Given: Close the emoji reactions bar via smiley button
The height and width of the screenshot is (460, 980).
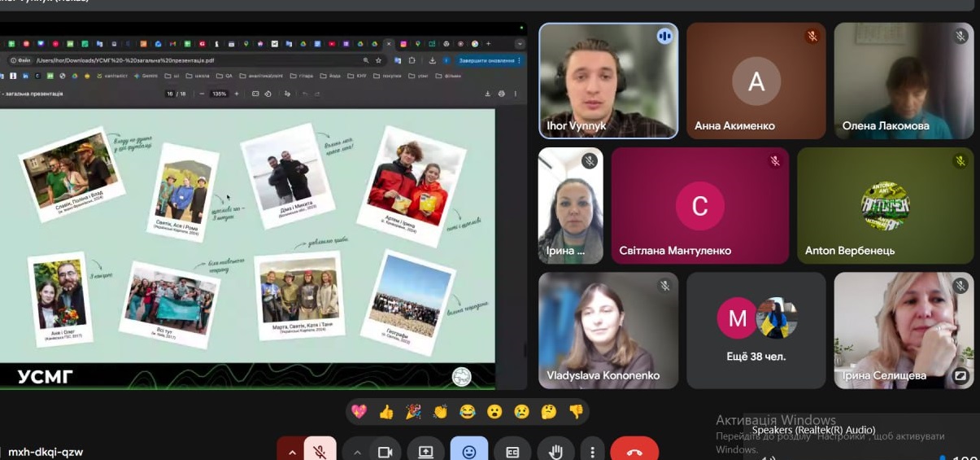Looking at the screenshot, I should coord(469,452).
